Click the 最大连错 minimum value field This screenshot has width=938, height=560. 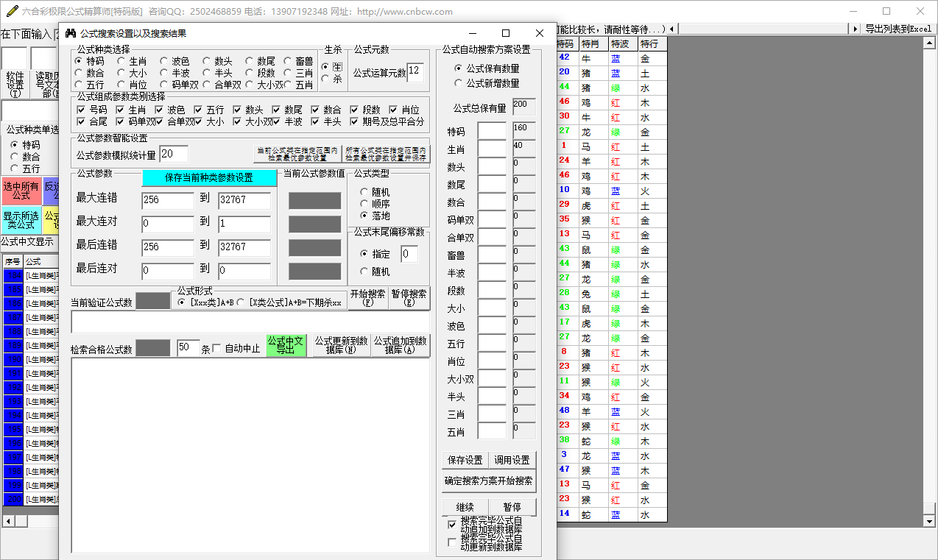pyautogui.click(x=168, y=200)
